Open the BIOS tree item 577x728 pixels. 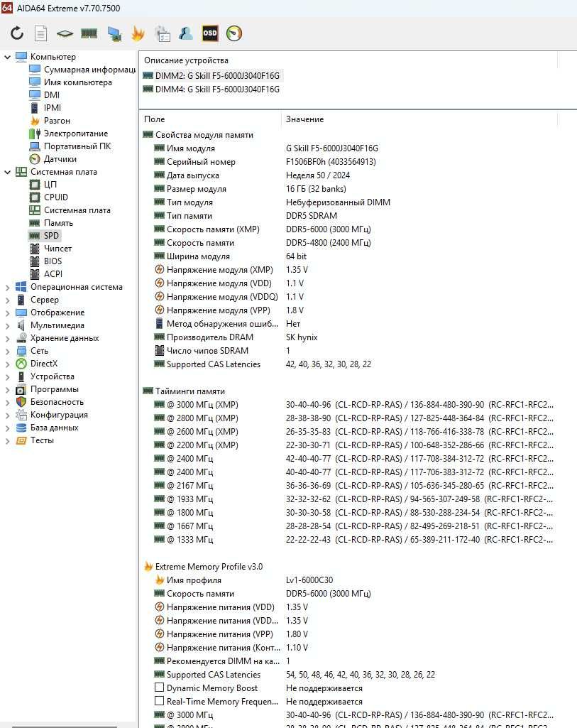click(45, 261)
